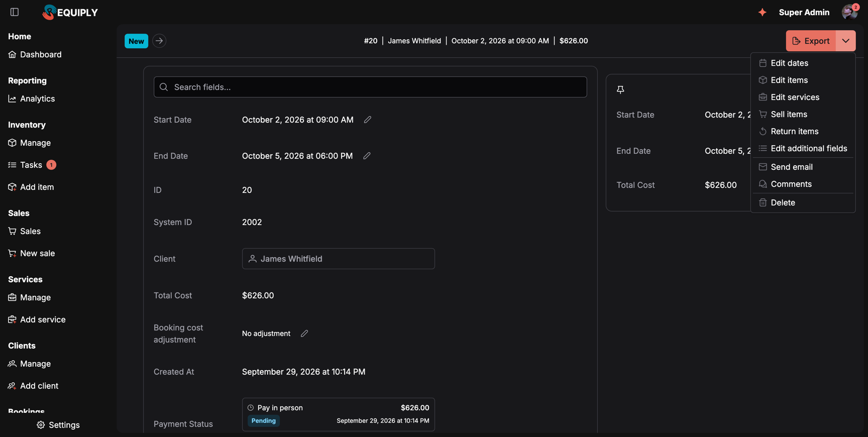Open Tasks in the sidebar
The image size is (868, 437).
click(32, 165)
